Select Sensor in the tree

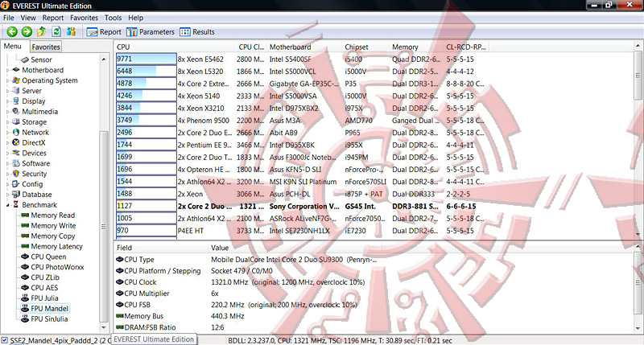(x=41, y=60)
